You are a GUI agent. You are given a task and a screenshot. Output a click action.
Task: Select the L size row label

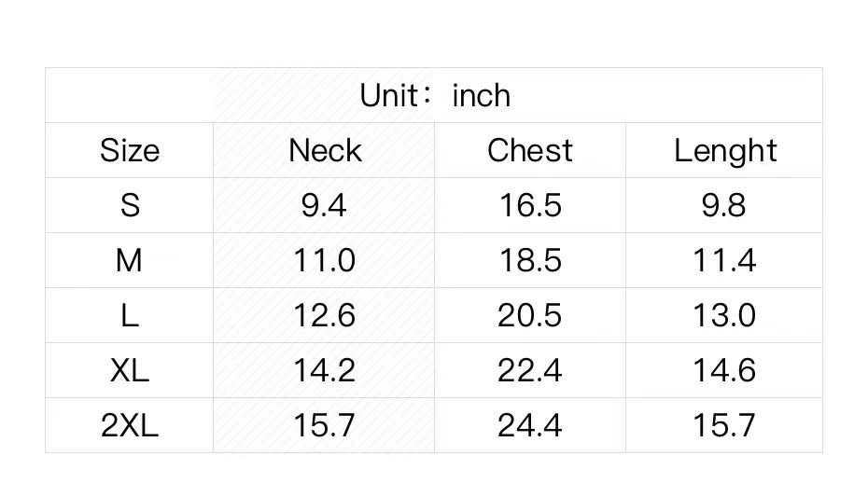tap(130, 315)
